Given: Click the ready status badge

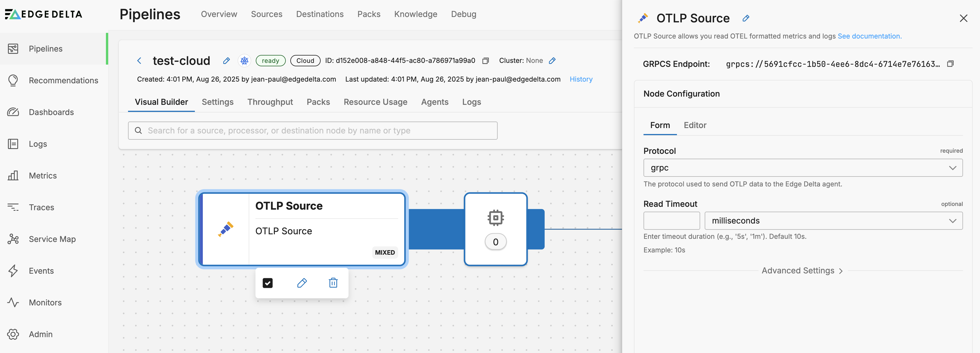Looking at the screenshot, I should point(270,60).
